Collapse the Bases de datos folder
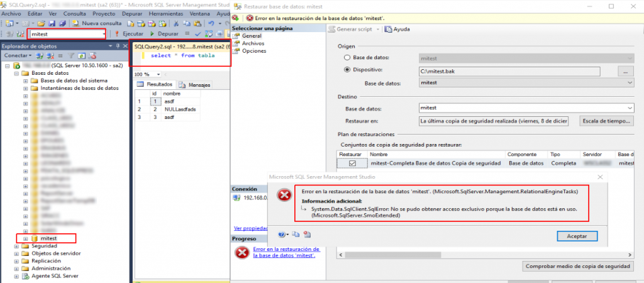Image resolution: width=644 pixels, height=283 pixels. 16,73
